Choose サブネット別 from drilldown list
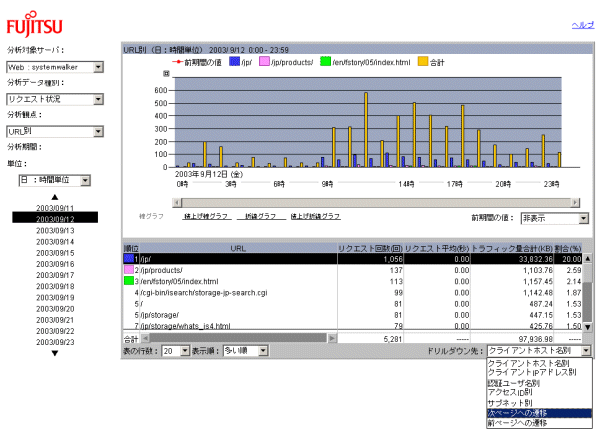Image resolution: width=600 pixels, height=430 pixels. (x=539, y=403)
